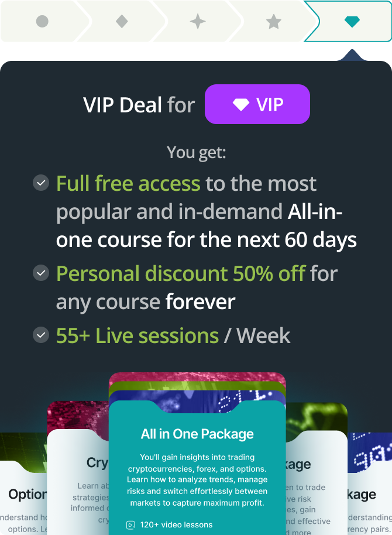Click the tooltip pointer arrow under VIP tier
Image resolution: width=392 pixels, height=535 pixels.
click(352, 55)
